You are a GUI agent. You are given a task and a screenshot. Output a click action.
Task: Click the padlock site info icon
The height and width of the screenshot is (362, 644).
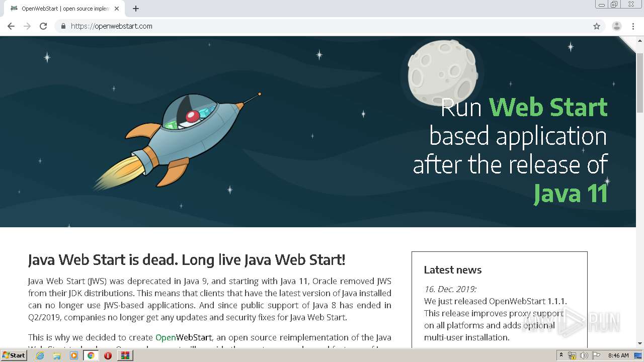[63, 26]
